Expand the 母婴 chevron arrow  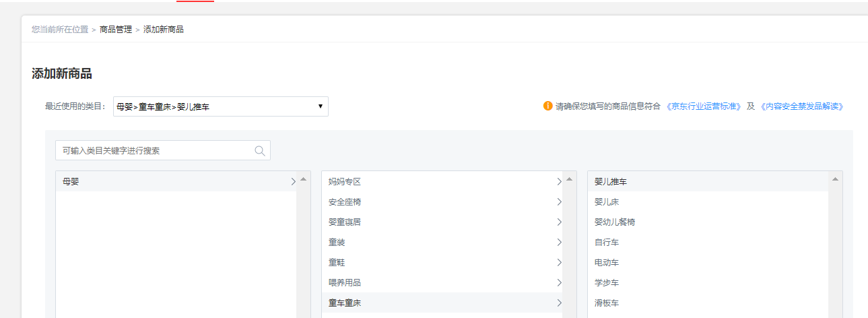tap(293, 181)
